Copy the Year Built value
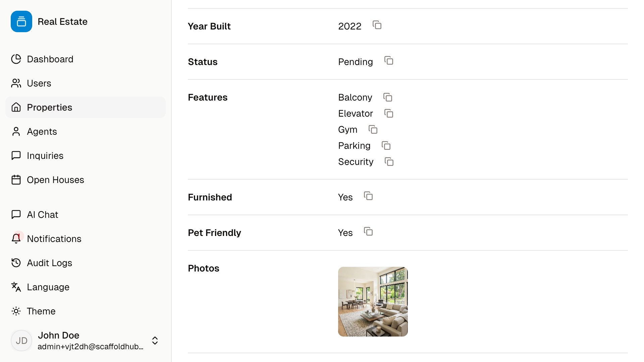This screenshot has height=362, width=644. pos(377,25)
